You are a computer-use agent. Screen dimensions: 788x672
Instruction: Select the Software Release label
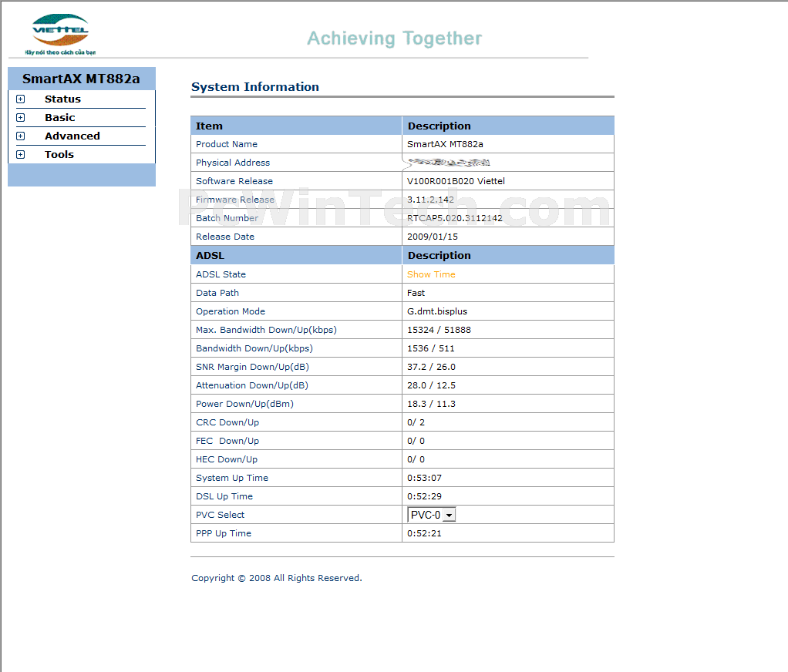234,181
